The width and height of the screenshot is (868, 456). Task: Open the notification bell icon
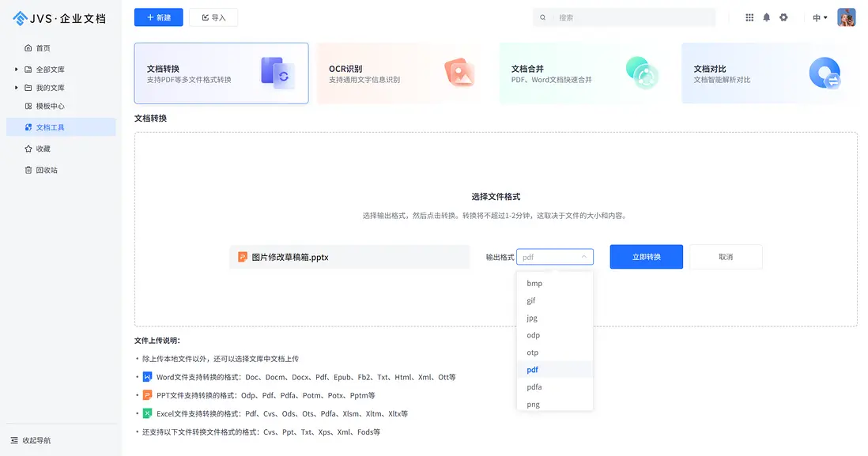(x=766, y=17)
